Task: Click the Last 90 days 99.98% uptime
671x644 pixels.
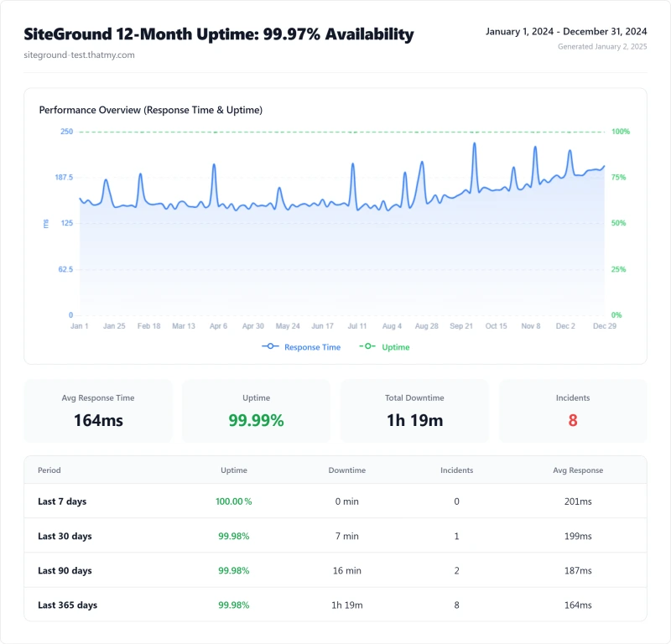Action: (234, 570)
